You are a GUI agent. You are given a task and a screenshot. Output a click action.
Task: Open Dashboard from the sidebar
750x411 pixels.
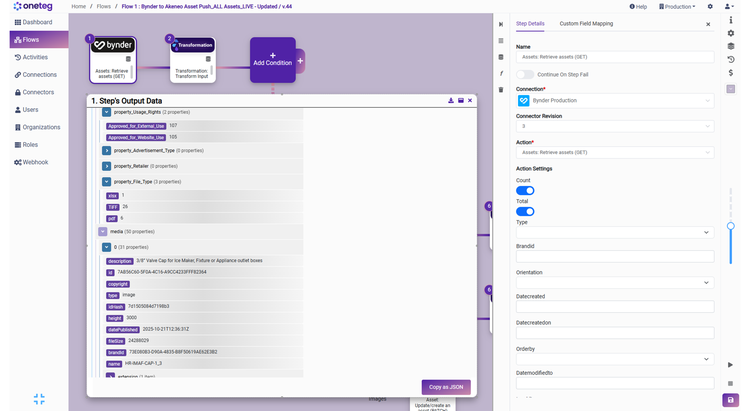click(x=33, y=22)
